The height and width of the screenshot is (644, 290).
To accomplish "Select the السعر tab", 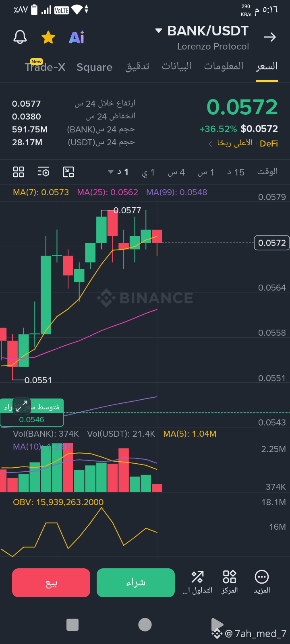I will pyautogui.click(x=267, y=66).
